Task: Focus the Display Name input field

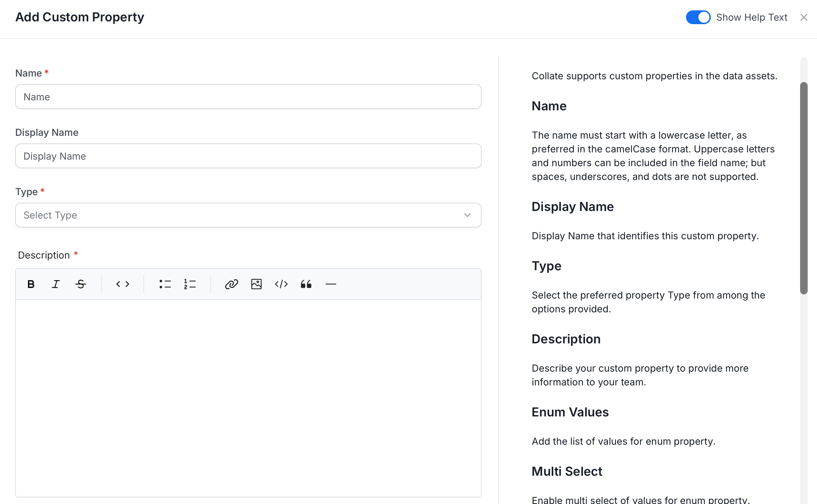Action: point(248,156)
